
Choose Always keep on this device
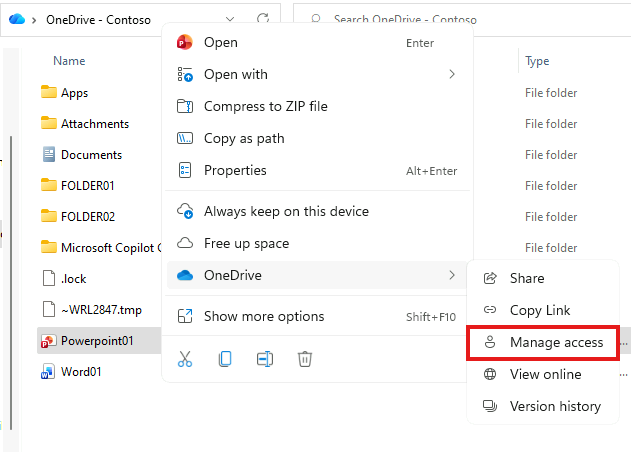click(x=318, y=211)
